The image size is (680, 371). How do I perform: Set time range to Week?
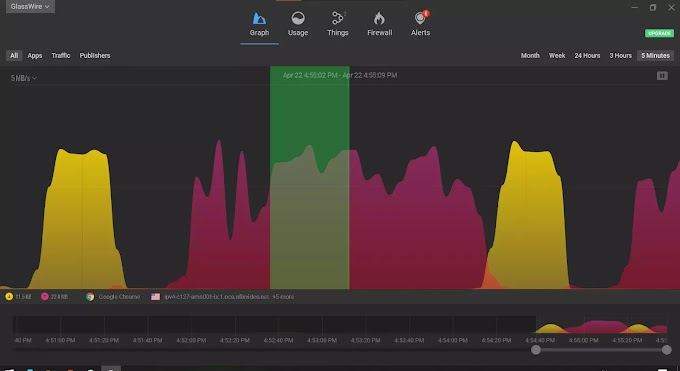557,56
